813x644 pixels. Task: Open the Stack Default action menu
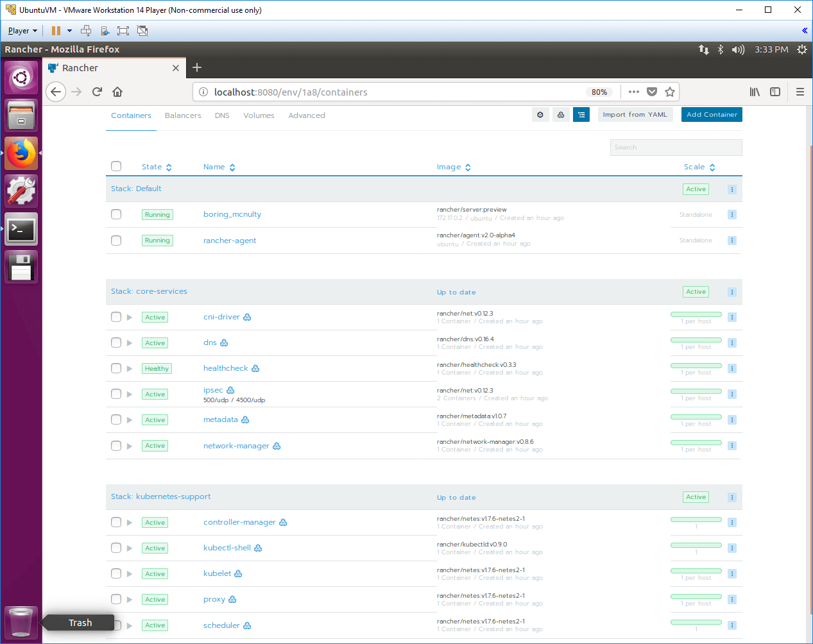pyautogui.click(x=732, y=189)
